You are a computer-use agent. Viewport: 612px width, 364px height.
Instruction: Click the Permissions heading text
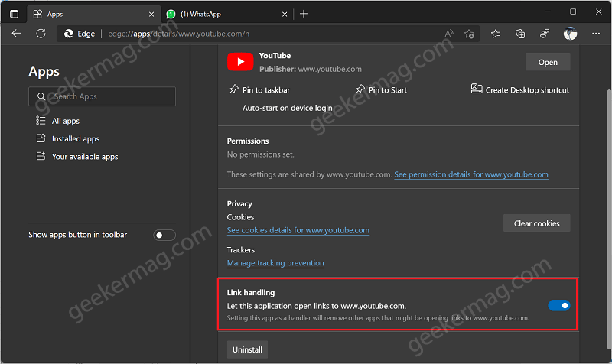[x=248, y=141]
